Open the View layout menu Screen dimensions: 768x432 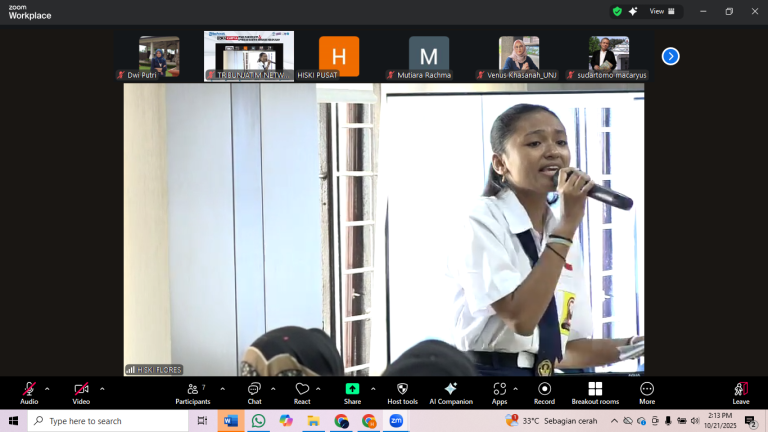pos(662,11)
